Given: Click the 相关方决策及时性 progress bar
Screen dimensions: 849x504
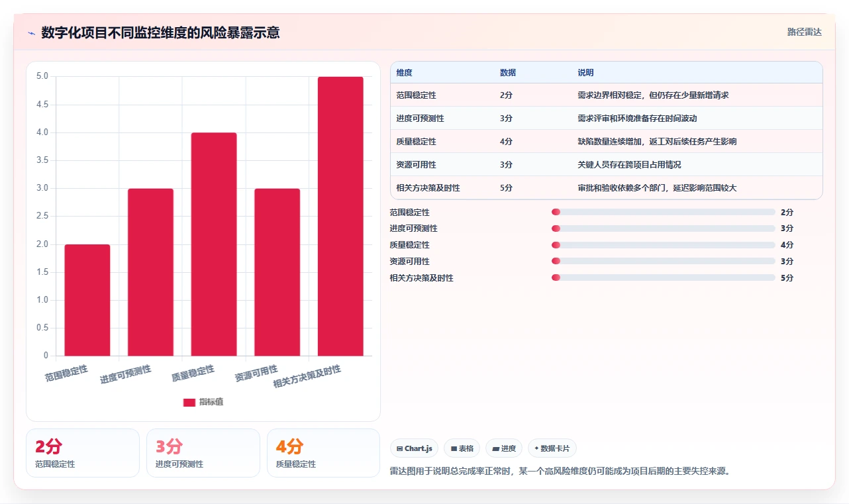Looking at the screenshot, I should 663,277.
